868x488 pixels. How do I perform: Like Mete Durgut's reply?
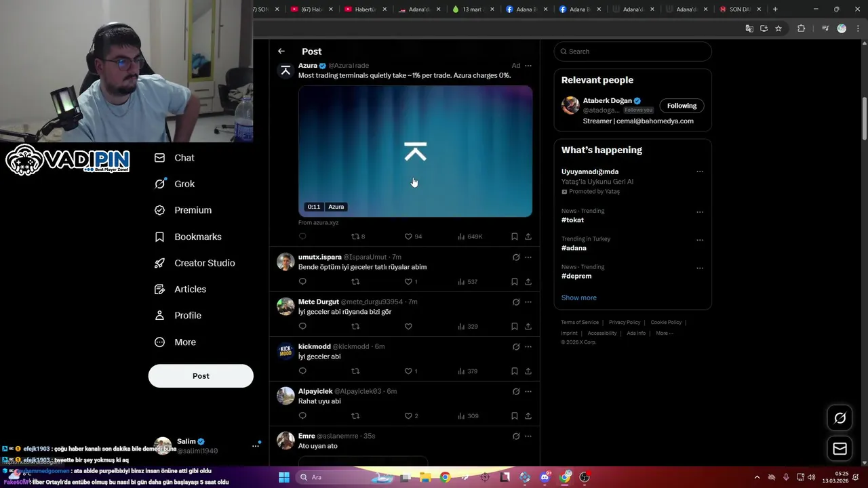408,326
